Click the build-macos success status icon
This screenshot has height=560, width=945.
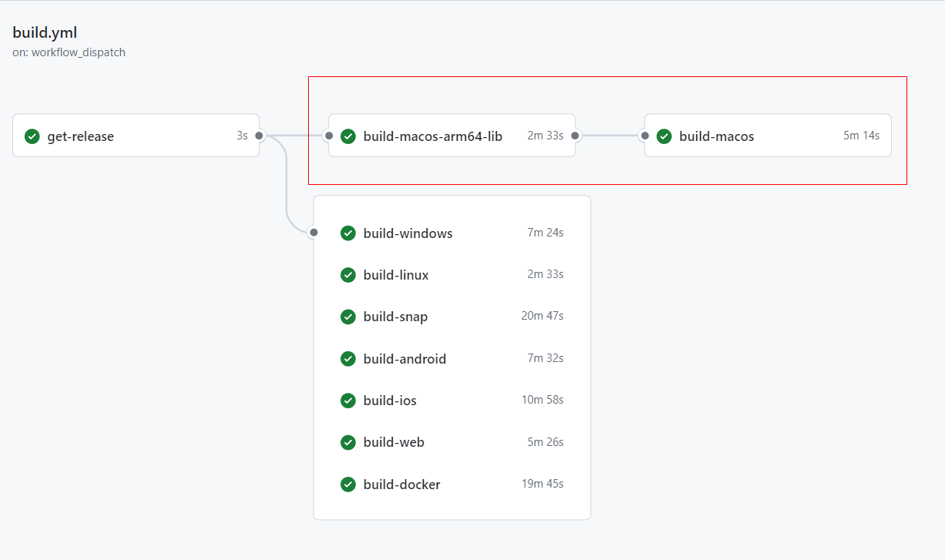point(664,136)
